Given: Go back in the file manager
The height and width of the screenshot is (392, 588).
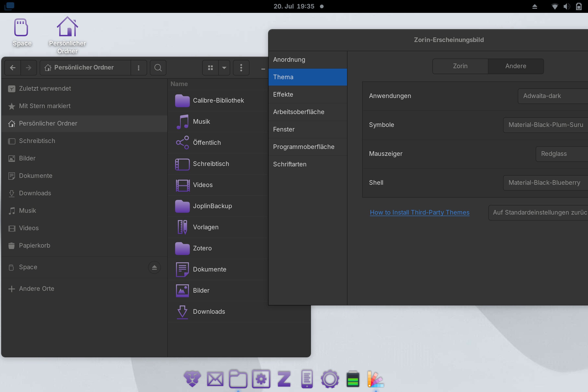Looking at the screenshot, I should (x=13, y=67).
